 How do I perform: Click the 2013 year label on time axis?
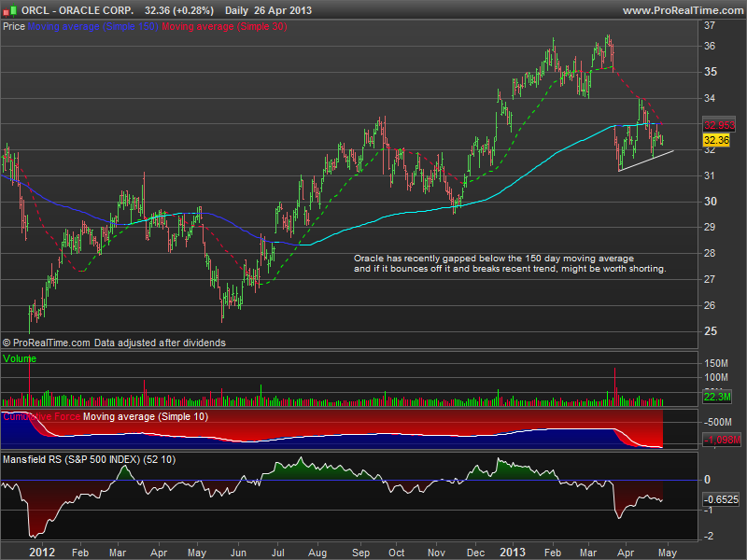coord(512,552)
